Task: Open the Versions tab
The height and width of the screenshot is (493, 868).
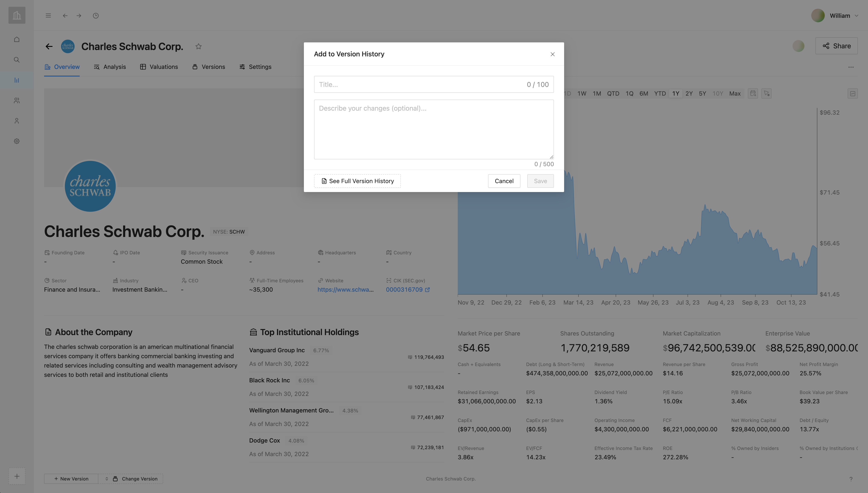Action: click(x=209, y=67)
